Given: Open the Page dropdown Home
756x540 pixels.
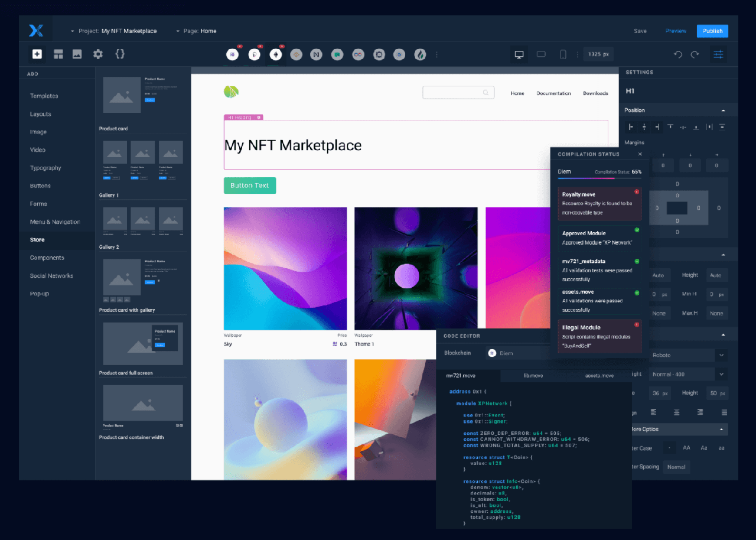Looking at the screenshot, I should pos(197,31).
